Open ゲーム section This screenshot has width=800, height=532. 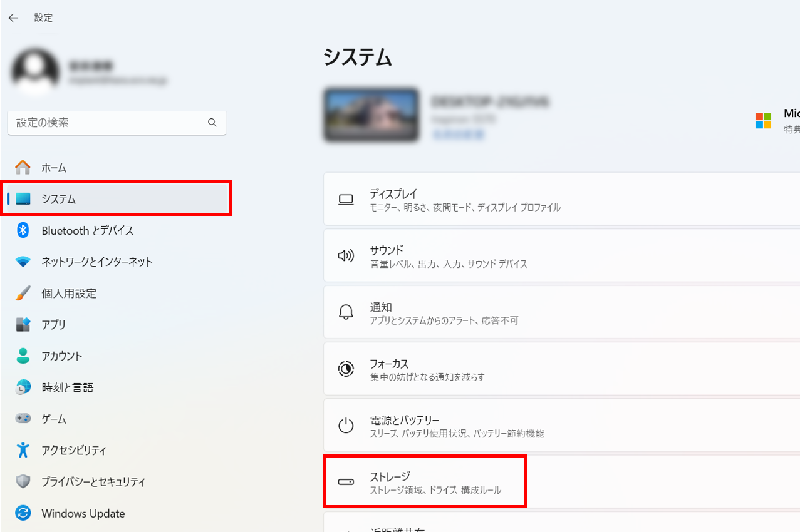click(117, 419)
